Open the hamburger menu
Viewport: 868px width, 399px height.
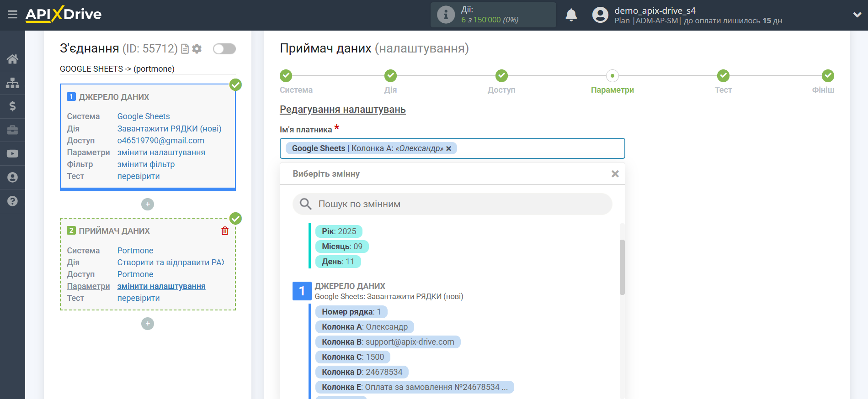point(12,15)
